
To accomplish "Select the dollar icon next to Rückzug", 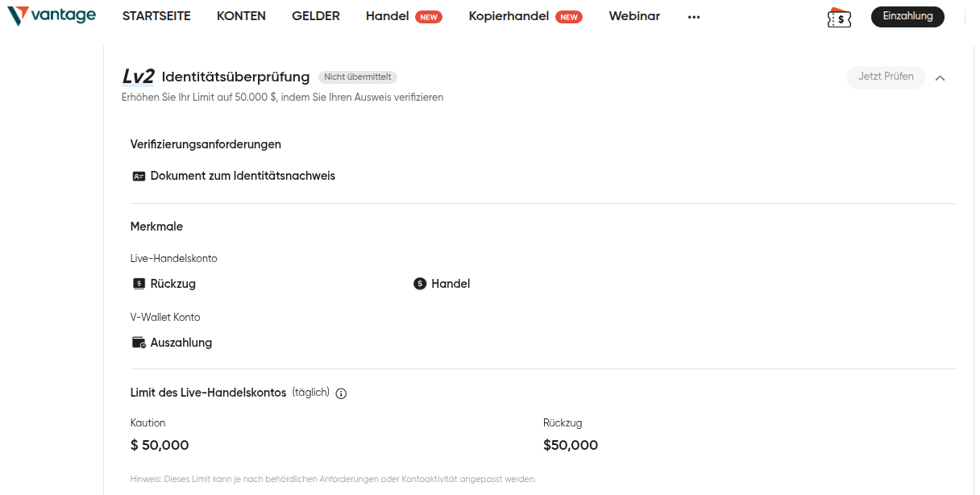I will (x=138, y=283).
